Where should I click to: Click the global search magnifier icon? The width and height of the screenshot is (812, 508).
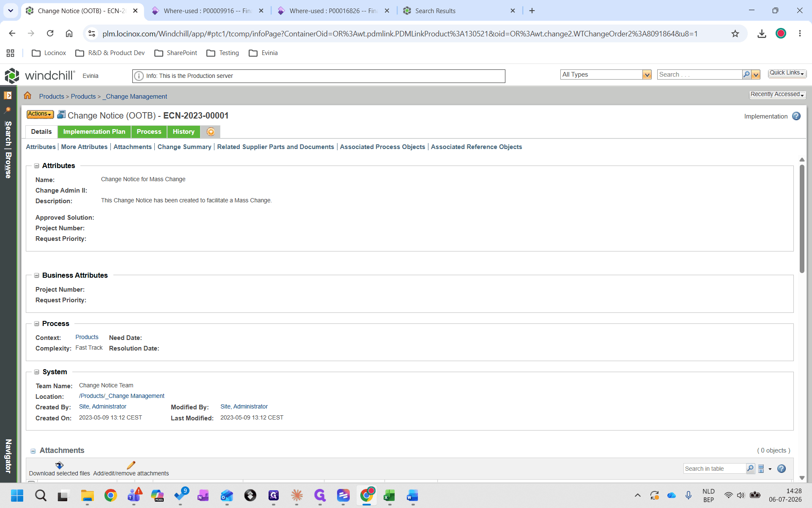(x=746, y=75)
